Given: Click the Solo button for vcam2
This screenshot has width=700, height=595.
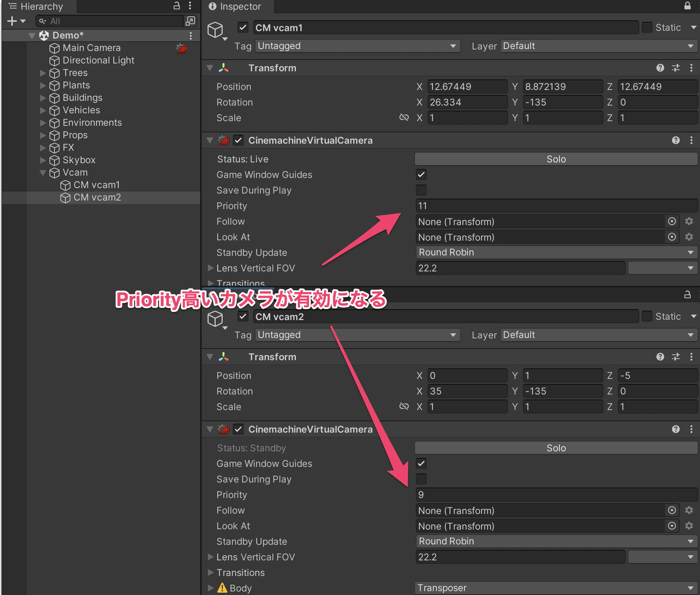Looking at the screenshot, I should 556,448.
